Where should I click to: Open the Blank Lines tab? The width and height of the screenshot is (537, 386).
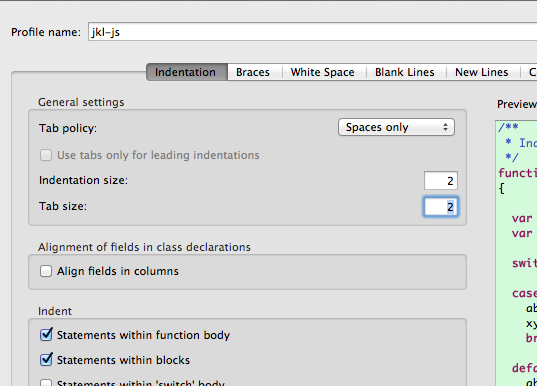tap(406, 72)
